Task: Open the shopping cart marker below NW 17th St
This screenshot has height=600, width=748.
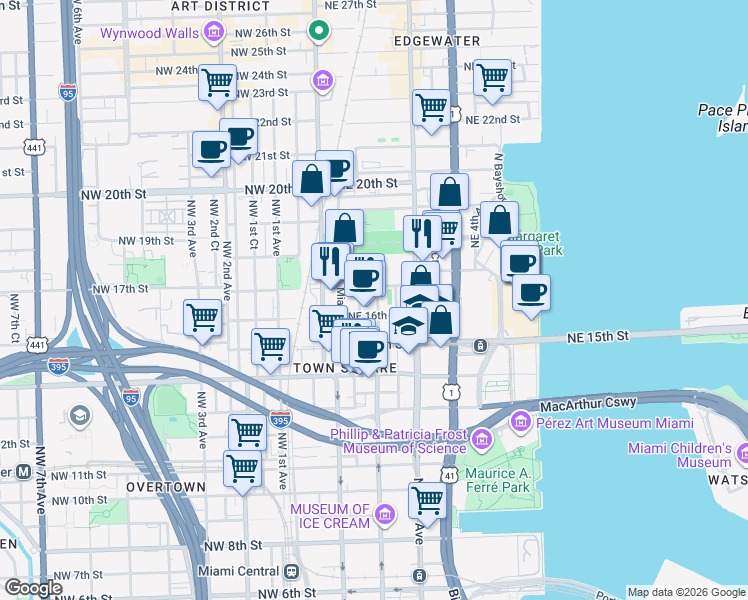Action: pos(202,318)
